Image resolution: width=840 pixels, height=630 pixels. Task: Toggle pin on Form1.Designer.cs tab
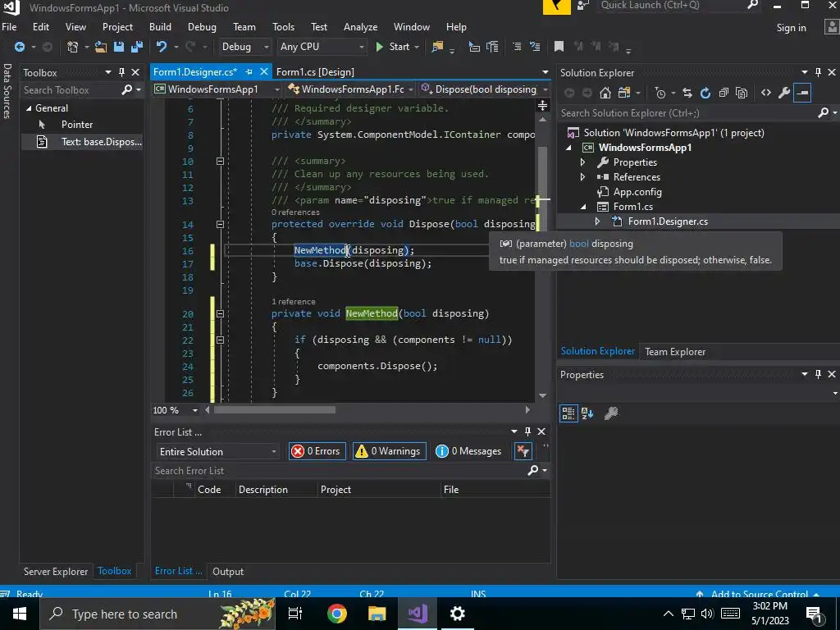249,72
